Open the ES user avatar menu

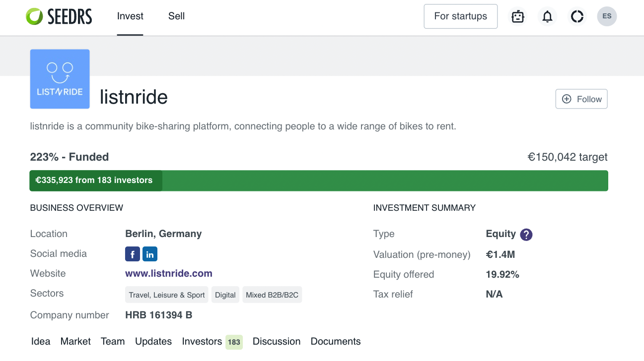[x=607, y=16]
